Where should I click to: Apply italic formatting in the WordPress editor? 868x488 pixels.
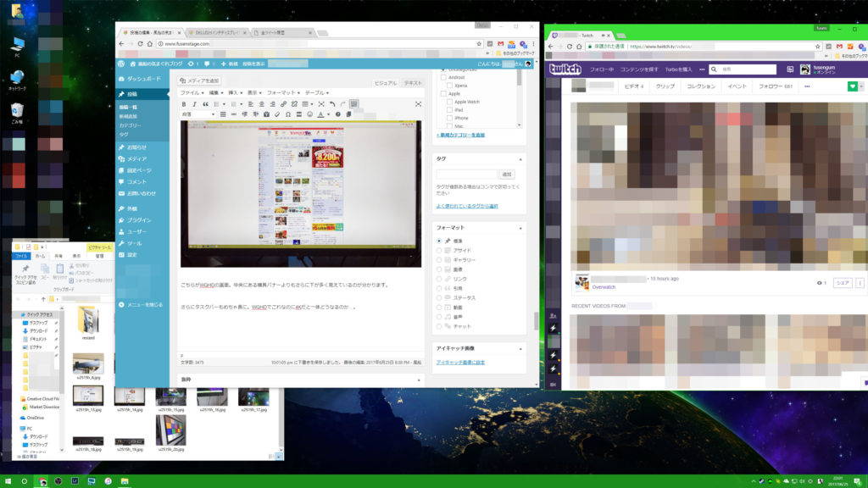pyautogui.click(x=194, y=104)
